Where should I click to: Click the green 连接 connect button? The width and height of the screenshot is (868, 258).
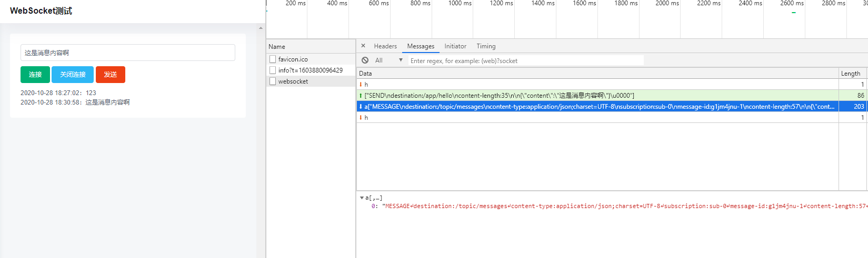(35, 75)
